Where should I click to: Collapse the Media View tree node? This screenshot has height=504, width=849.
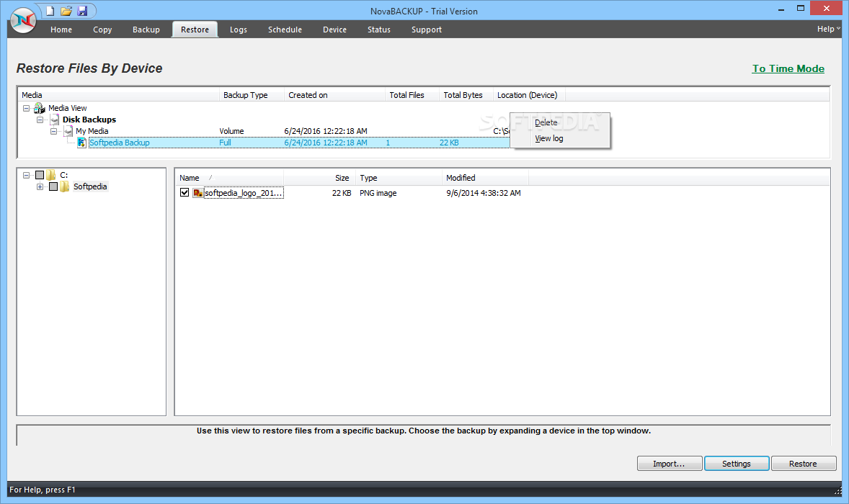point(26,108)
